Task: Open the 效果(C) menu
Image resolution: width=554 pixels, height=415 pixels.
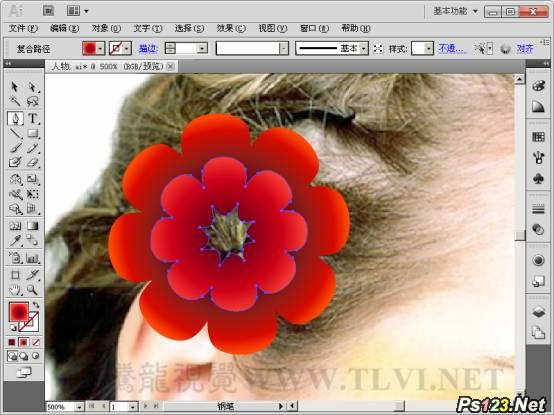Action: (231, 28)
